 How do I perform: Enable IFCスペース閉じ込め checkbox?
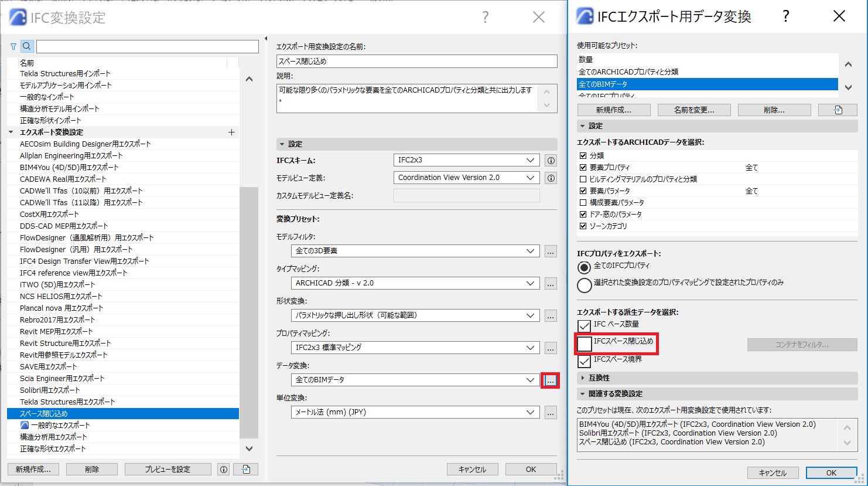(584, 343)
